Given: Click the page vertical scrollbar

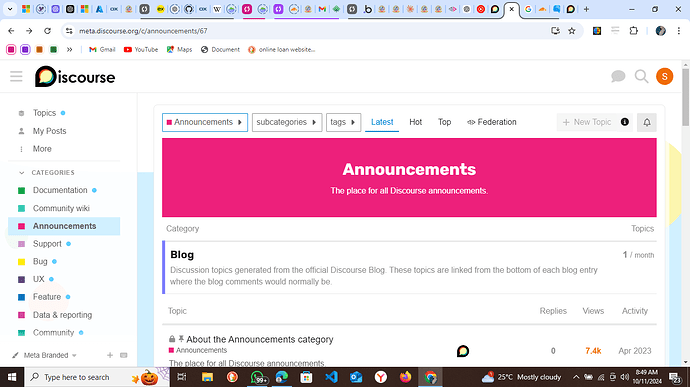Looking at the screenshot, I should (685, 97).
